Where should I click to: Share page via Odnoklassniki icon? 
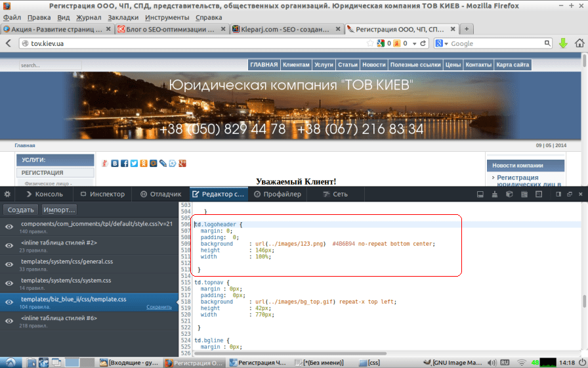click(x=144, y=164)
